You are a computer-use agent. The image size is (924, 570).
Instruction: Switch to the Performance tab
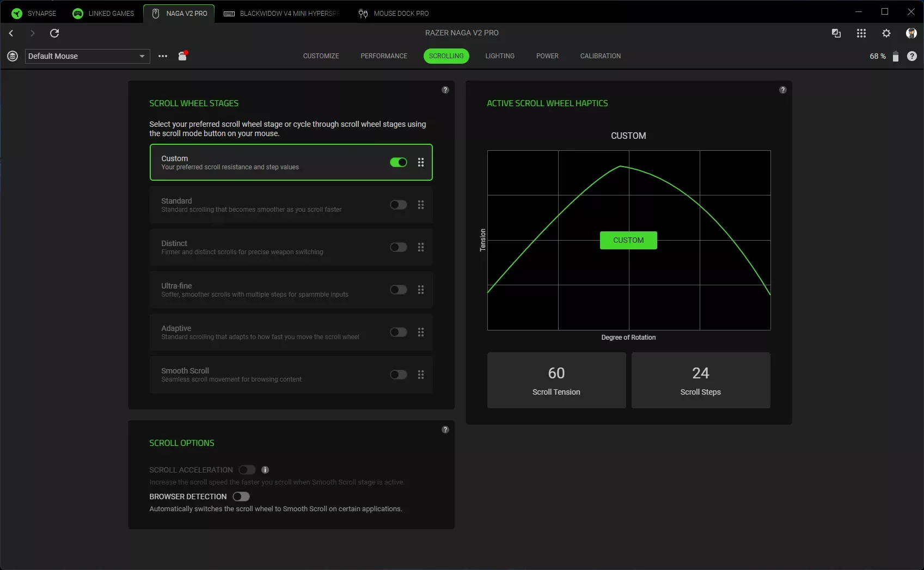[384, 56]
